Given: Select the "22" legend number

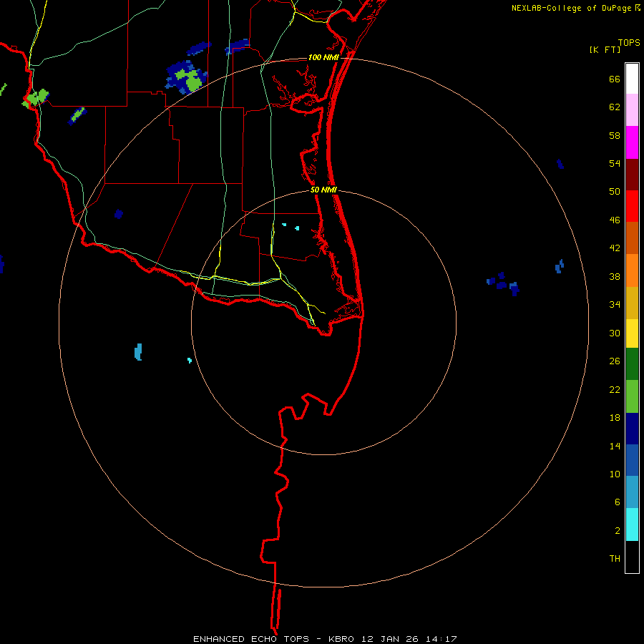Looking at the screenshot, I should pos(615,390).
